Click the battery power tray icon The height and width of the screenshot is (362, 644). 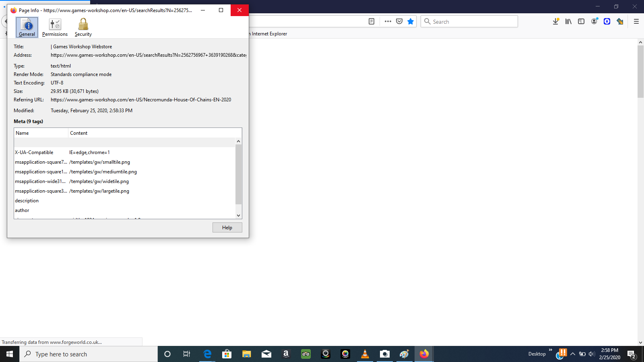click(582, 354)
